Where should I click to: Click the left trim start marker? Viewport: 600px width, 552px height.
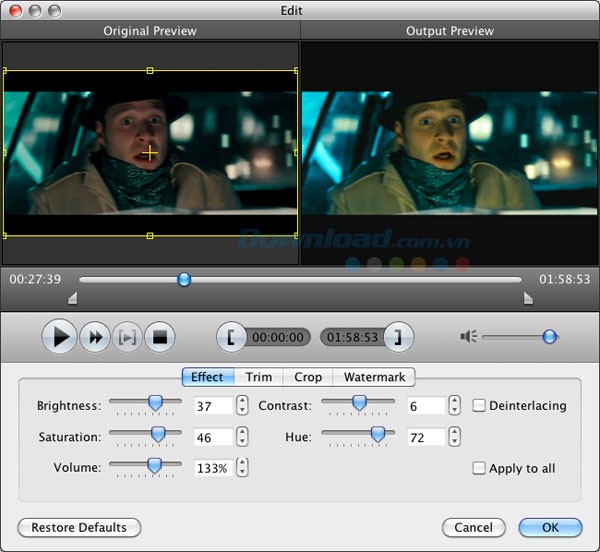tap(73, 298)
